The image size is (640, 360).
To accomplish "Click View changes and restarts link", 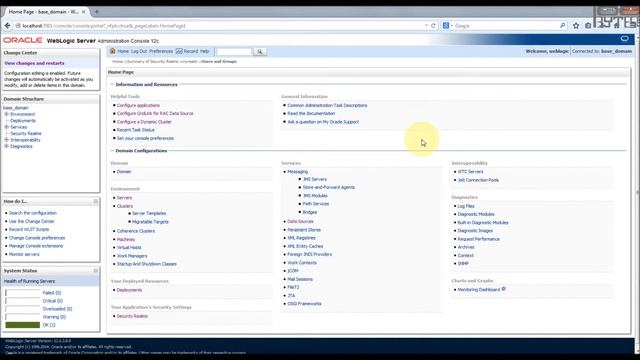I will (x=34, y=63).
